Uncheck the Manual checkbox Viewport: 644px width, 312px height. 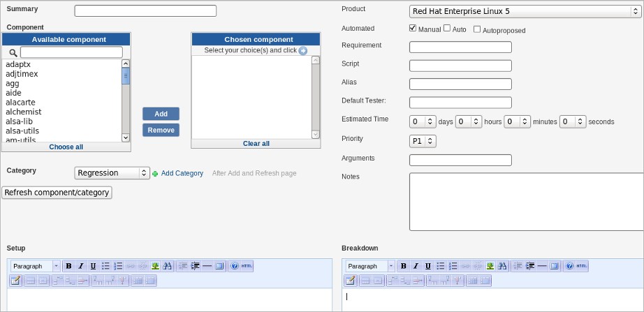click(x=413, y=29)
